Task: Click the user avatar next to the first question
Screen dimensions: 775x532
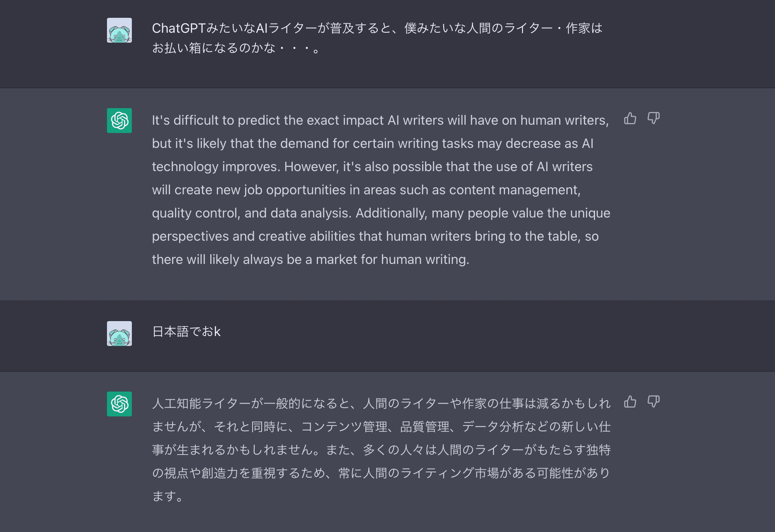Action: (119, 30)
